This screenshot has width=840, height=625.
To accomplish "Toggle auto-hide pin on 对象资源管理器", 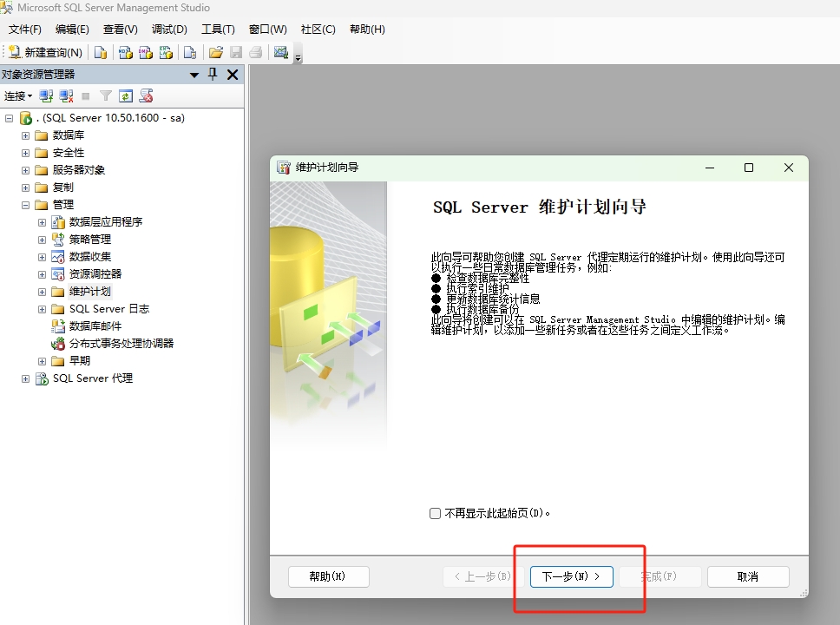I will [x=213, y=74].
